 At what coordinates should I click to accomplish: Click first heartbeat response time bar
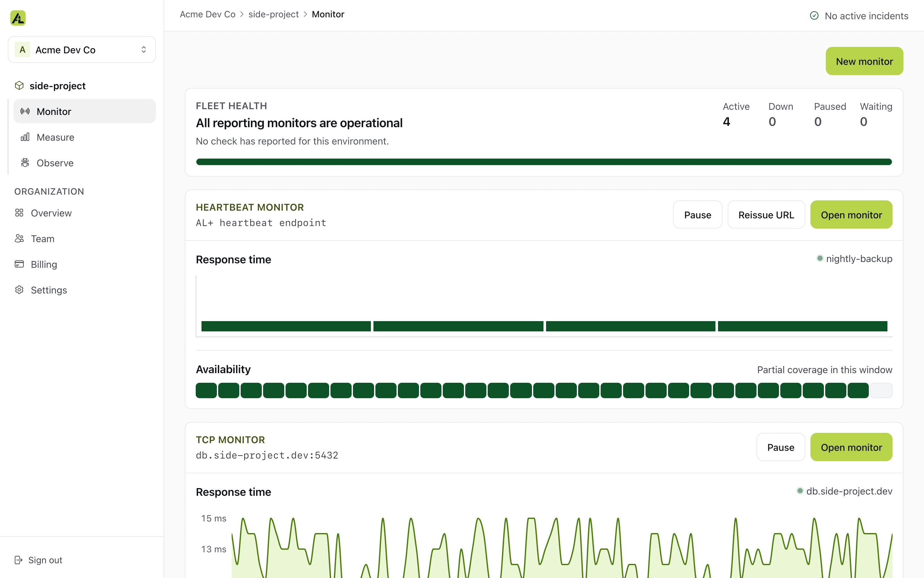(x=286, y=326)
